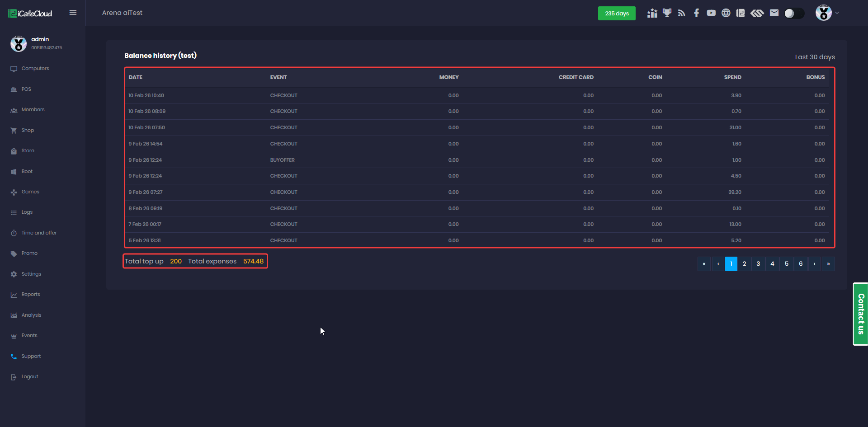
Task: Collapse sidebar with hamburger menu
Action: pyautogui.click(x=73, y=13)
